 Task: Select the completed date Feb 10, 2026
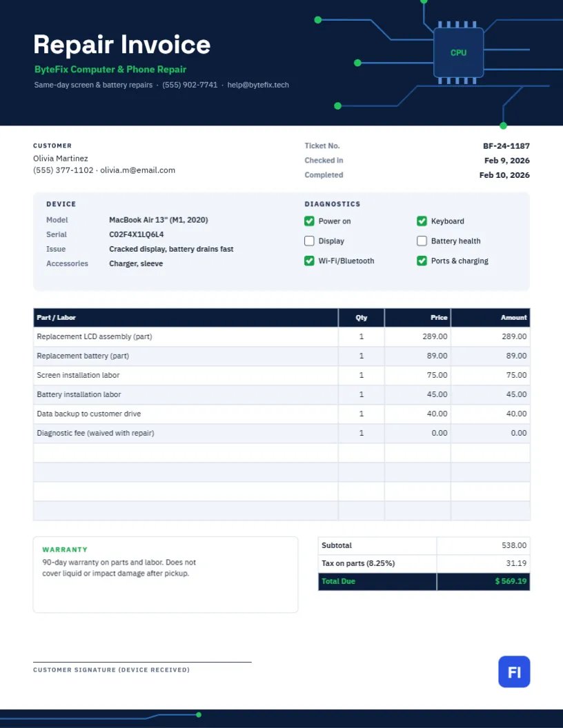point(504,175)
